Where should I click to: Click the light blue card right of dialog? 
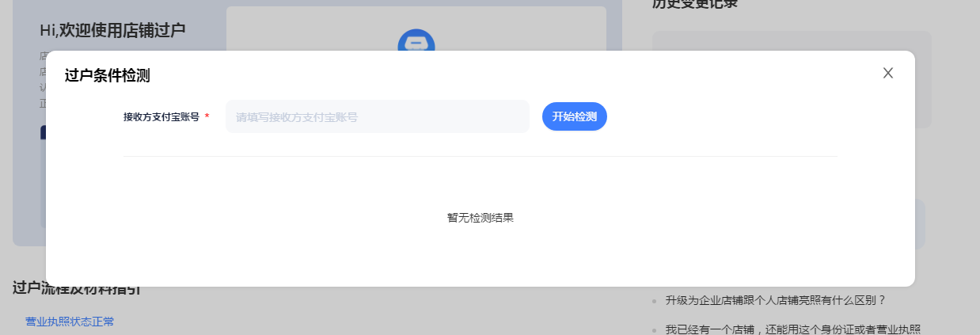pos(920,224)
